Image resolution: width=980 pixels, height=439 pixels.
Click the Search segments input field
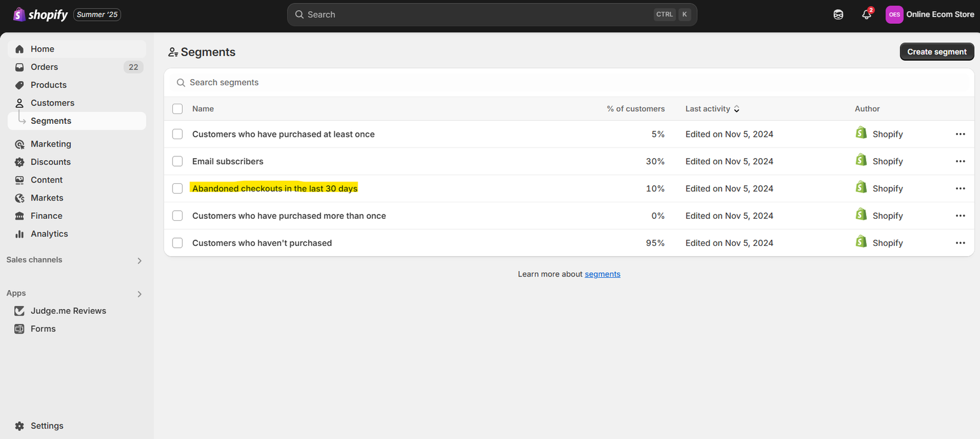(x=429, y=82)
